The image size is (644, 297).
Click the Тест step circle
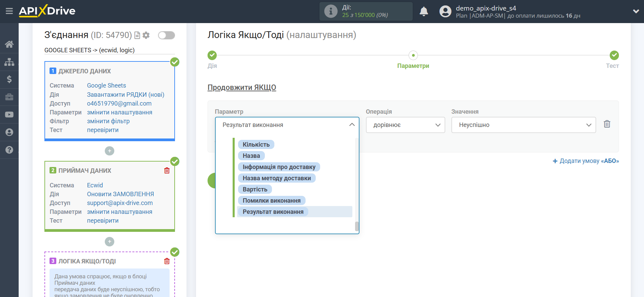point(614,55)
